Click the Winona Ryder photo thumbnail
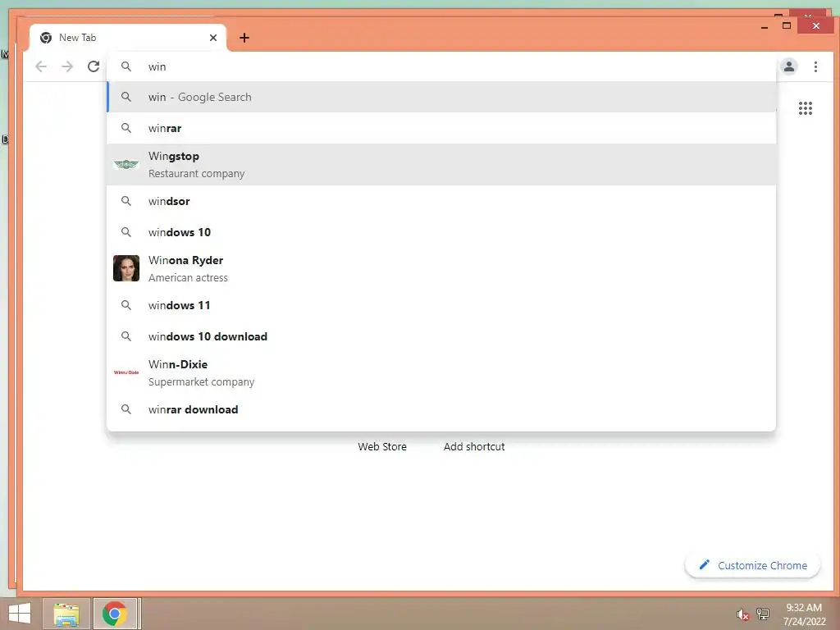 [126, 268]
